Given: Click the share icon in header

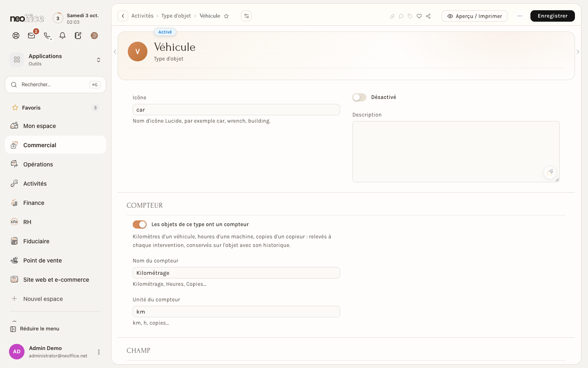Looking at the screenshot, I should [x=428, y=16].
